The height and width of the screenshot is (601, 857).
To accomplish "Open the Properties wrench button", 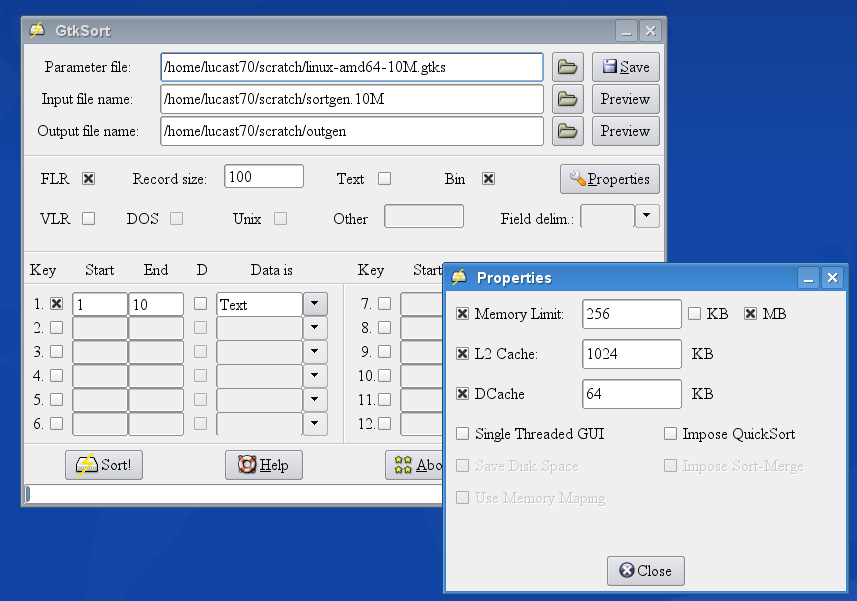I will pos(609,179).
